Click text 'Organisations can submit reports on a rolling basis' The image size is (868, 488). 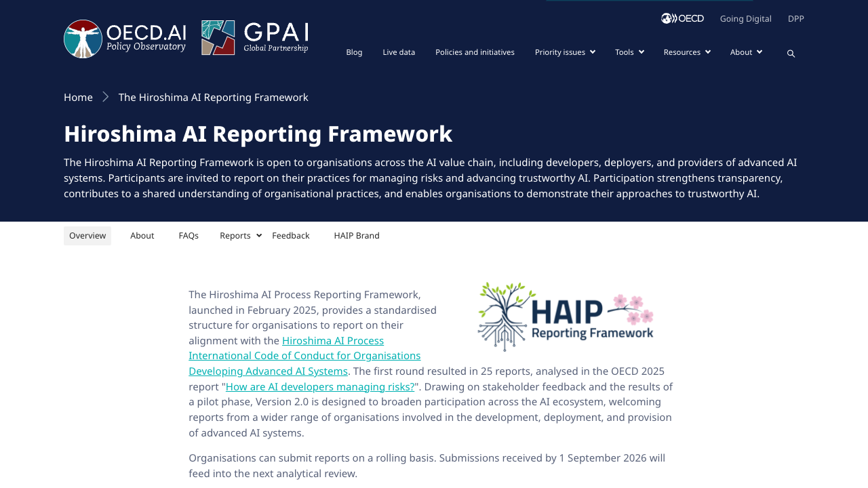[x=311, y=457]
